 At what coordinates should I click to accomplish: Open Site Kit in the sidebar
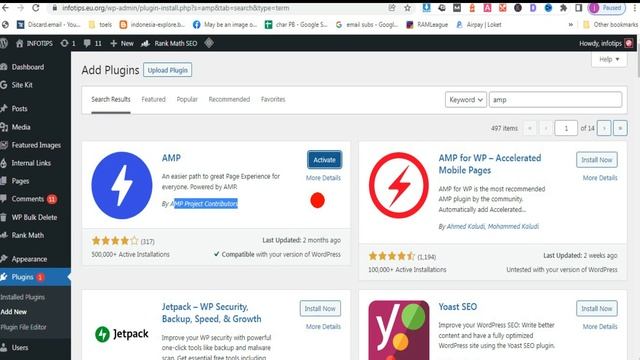(x=22, y=85)
